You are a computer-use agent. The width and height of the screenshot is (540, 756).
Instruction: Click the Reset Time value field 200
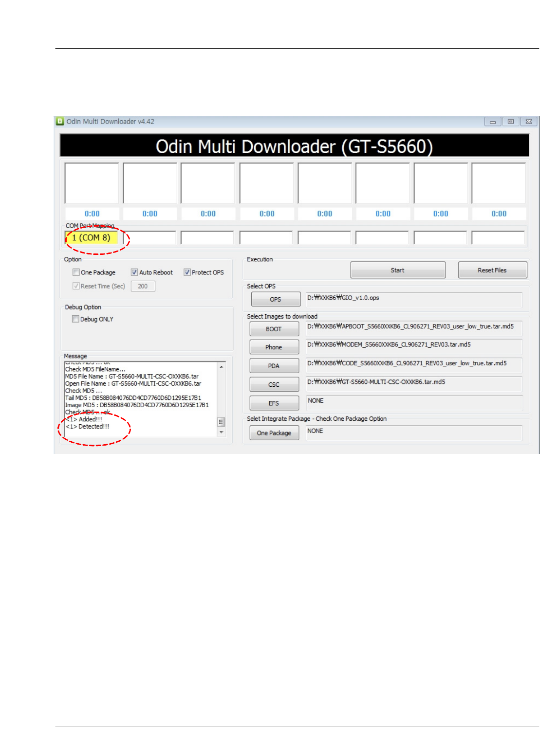[x=143, y=286]
